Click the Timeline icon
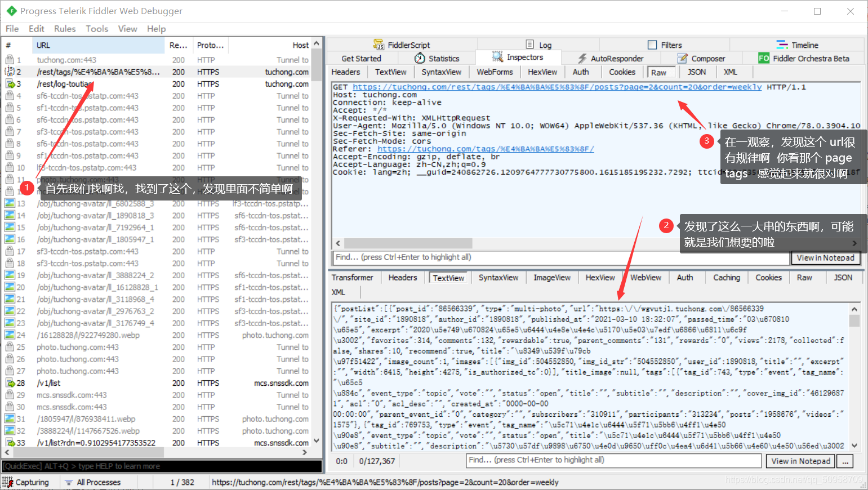Viewport: 868px width, 490px height. (x=782, y=45)
